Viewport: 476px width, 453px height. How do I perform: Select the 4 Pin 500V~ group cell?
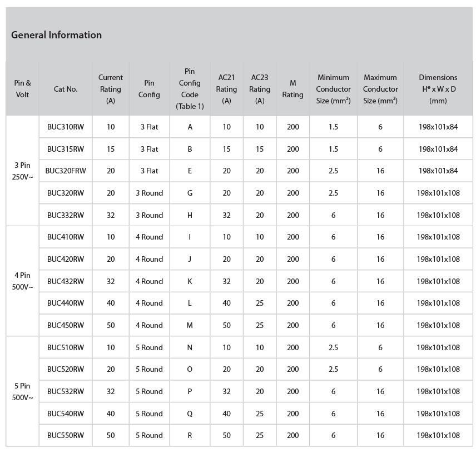22,281
